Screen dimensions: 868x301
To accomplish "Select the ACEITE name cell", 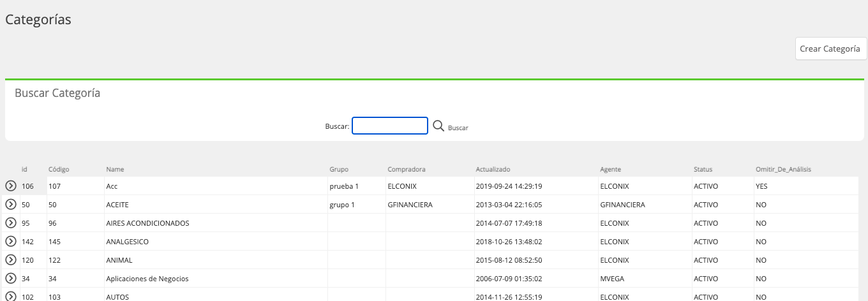I will pos(216,205).
